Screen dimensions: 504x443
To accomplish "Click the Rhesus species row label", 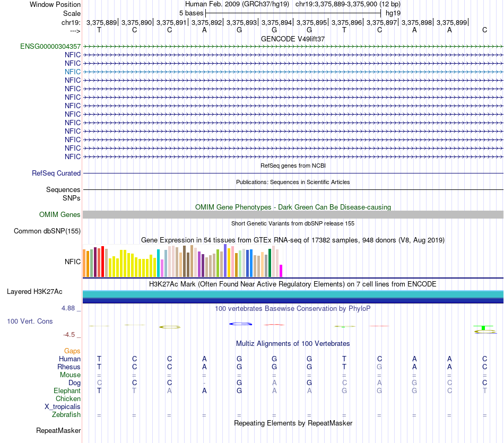I will pyautogui.click(x=69, y=367).
